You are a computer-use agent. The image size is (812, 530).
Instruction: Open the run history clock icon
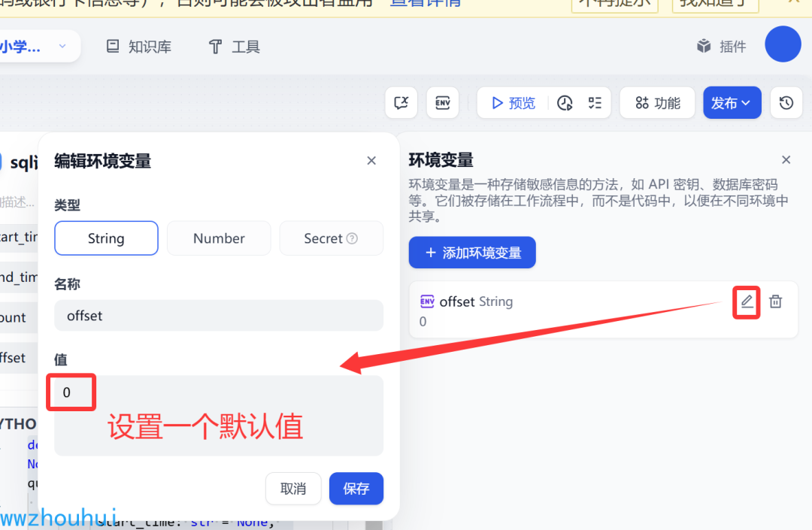pyautogui.click(x=565, y=103)
